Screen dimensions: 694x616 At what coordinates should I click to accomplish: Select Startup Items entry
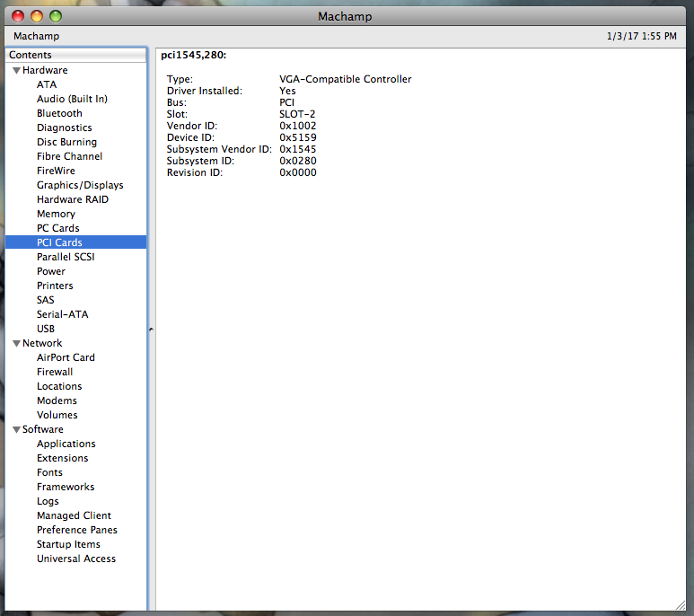(x=68, y=544)
